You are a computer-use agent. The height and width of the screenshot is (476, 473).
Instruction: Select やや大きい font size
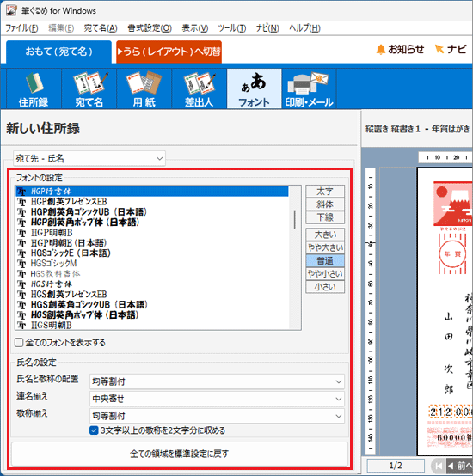tap(325, 247)
